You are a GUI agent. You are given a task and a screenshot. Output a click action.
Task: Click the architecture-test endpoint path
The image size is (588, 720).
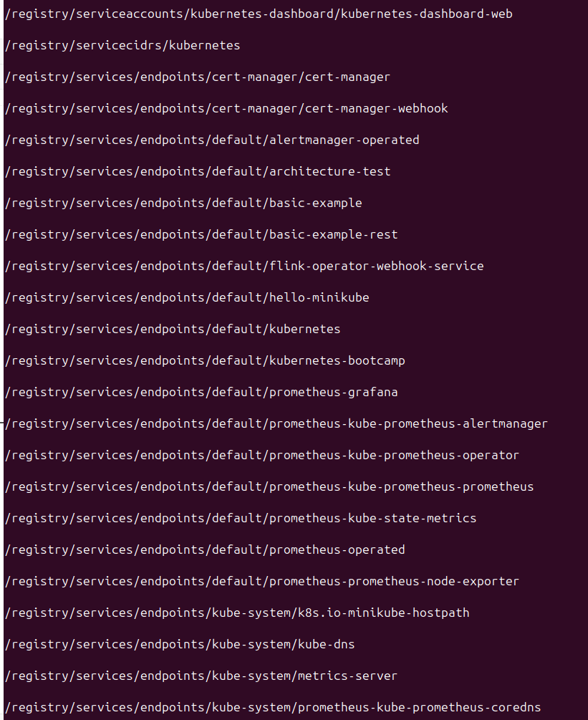(198, 171)
